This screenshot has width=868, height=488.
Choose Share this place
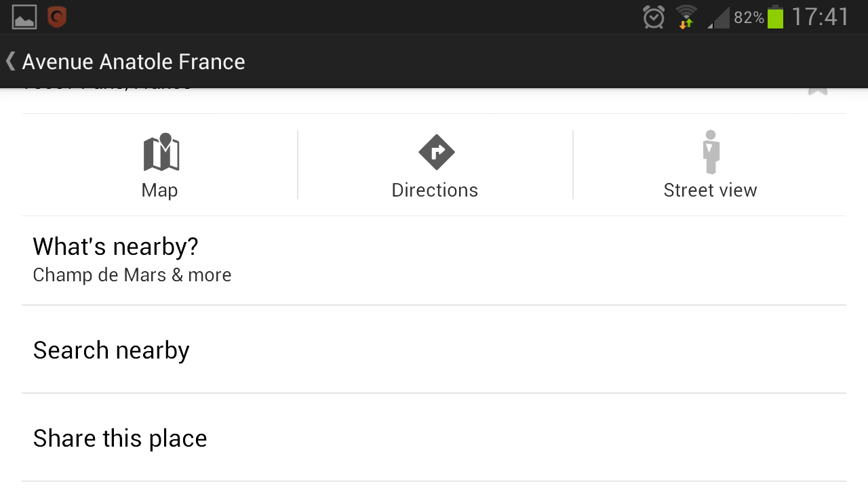click(x=120, y=439)
